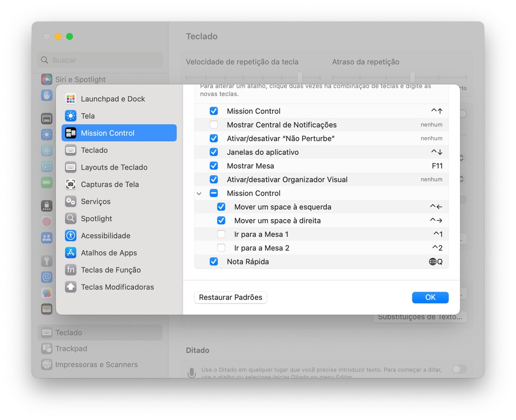516x420 pixels.
Task: Enable Mostrar Central de Notificações checkbox
Action: click(214, 125)
